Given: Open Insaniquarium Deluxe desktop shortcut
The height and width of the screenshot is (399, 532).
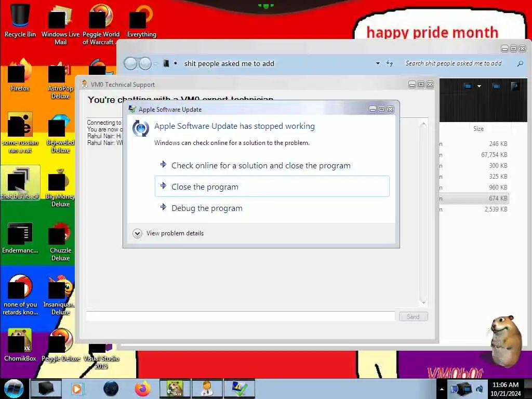Looking at the screenshot, I should click(60, 295).
